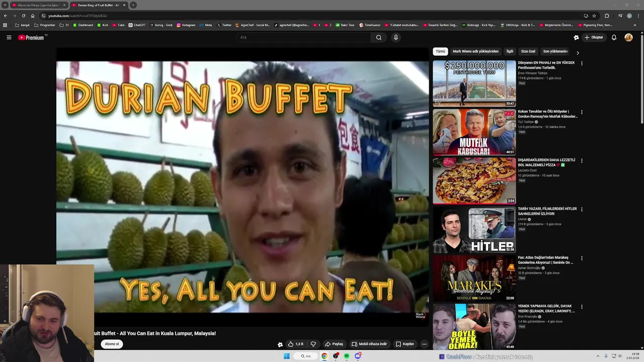Screen dimensions: 644x362
Task: Click the browser address bar URL
Action: pos(77,16)
